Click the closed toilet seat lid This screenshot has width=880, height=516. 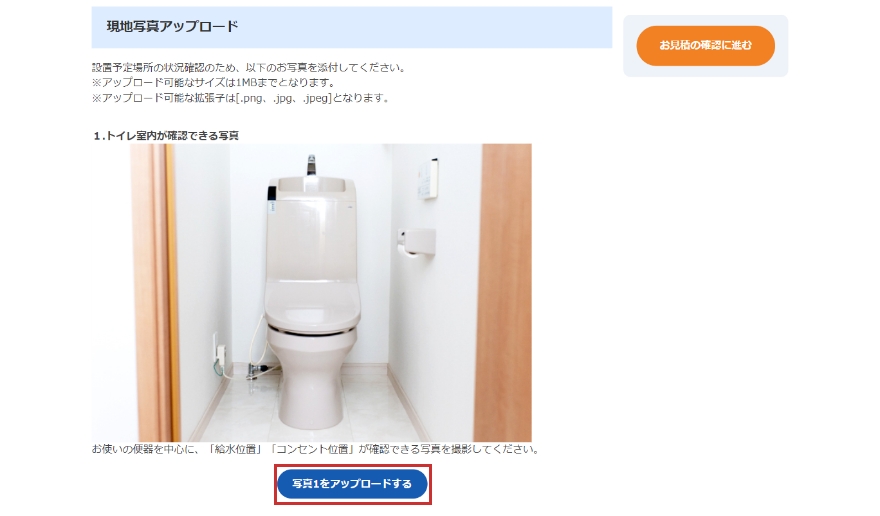click(x=312, y=305)
